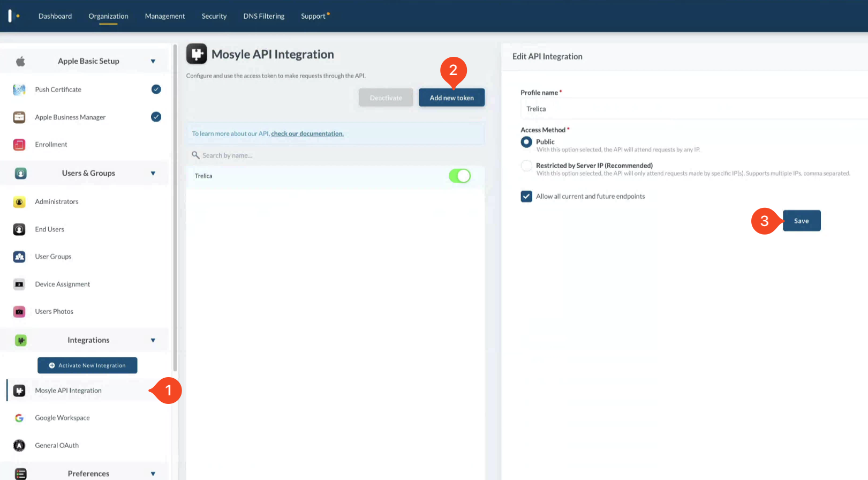
Task: Click the Push Certificate completed checkmark
Action: 156,89
